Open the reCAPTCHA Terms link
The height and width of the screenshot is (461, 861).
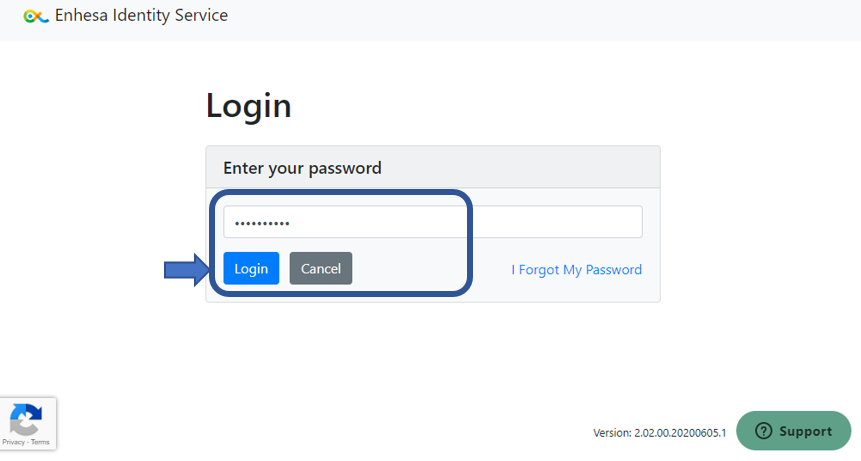pyautogui.click(x=40, y=442)
